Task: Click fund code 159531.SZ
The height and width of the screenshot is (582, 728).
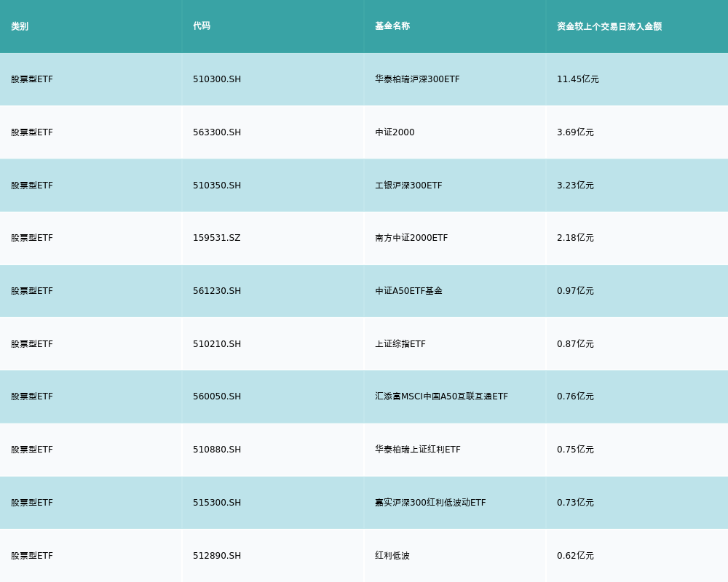Action: coord(216,238)
